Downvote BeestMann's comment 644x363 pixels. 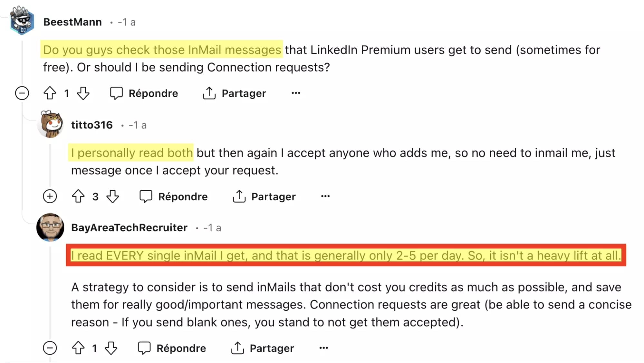(x=83, y=93)
